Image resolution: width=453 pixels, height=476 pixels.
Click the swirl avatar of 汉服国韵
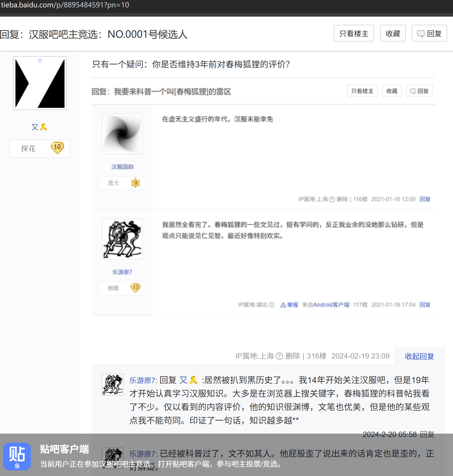[122, 134]
